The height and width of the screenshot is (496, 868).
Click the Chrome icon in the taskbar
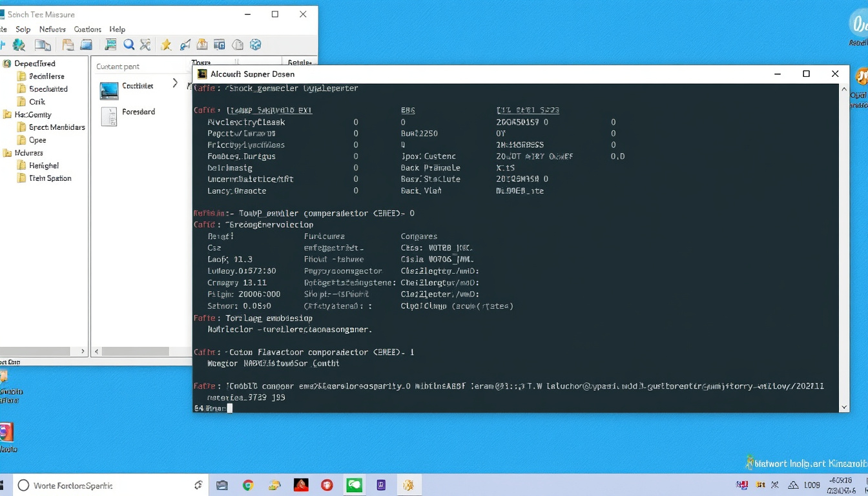[x=248, y=485]
